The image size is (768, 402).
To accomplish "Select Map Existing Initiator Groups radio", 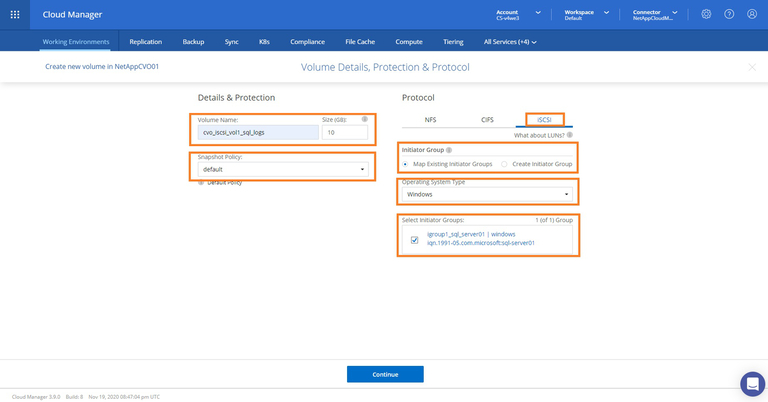I will (x=405, y=163).
